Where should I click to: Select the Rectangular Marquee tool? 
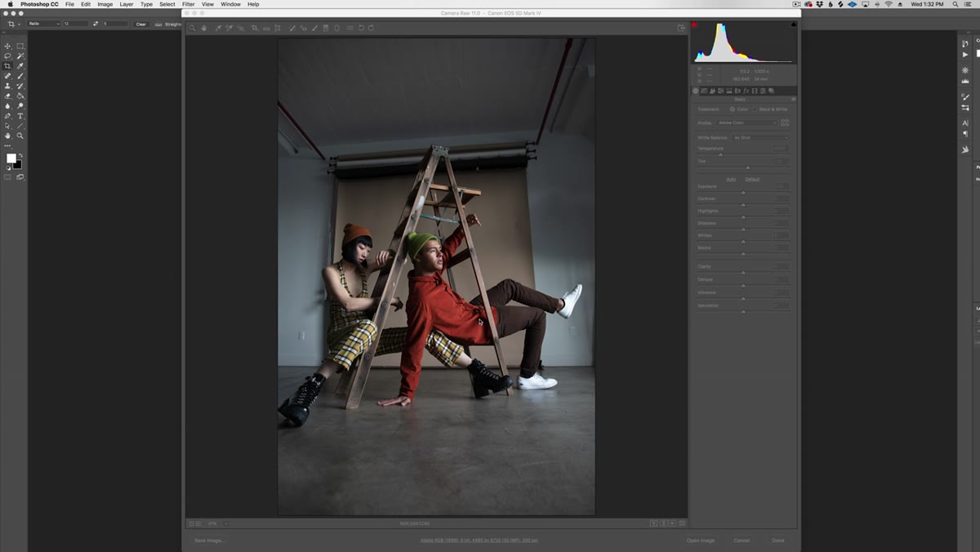click(20, 46)
